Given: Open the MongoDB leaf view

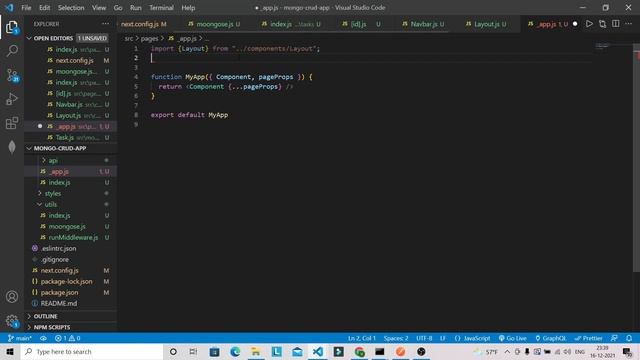Looking at the screenshot, I should [12, 147].
